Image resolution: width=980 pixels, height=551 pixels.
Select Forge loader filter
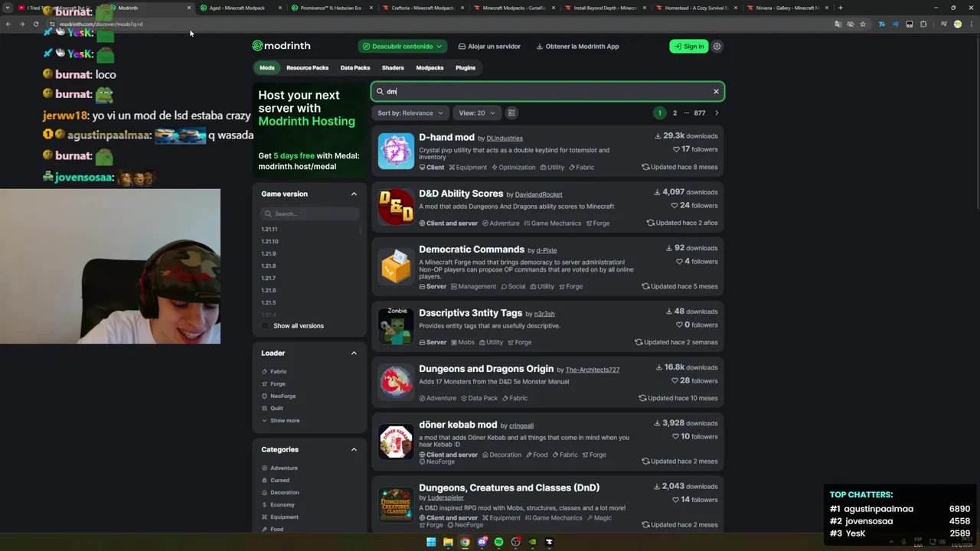[273, 383]
